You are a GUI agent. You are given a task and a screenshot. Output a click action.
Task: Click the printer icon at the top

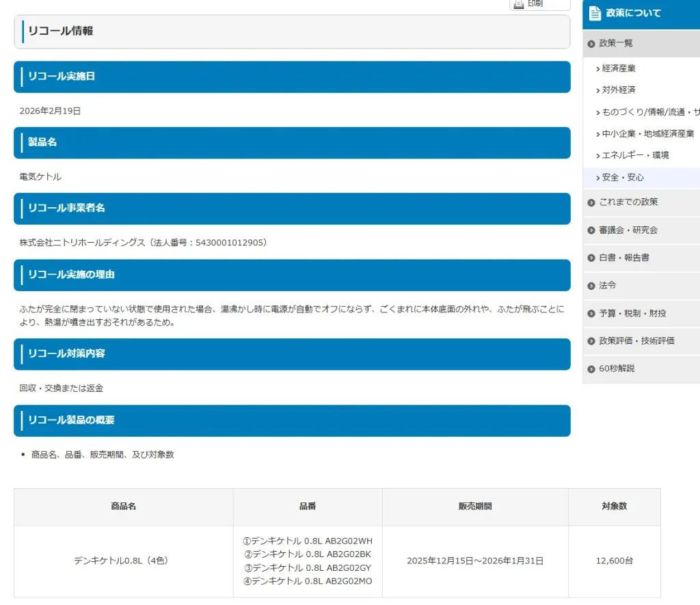coord(519,4)
